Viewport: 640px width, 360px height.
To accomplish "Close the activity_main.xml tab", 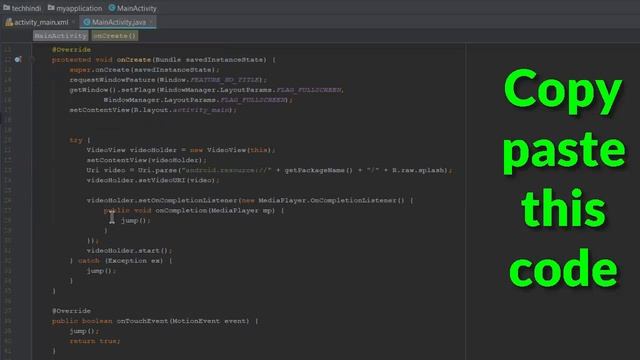I will (73, 22).
